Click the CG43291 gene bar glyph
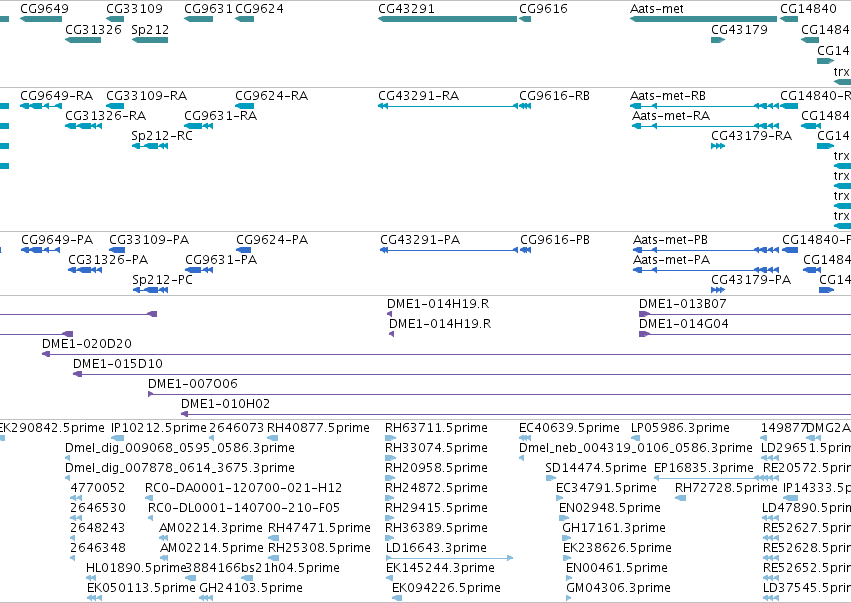The image size is (851, 603). pos(447,19)
